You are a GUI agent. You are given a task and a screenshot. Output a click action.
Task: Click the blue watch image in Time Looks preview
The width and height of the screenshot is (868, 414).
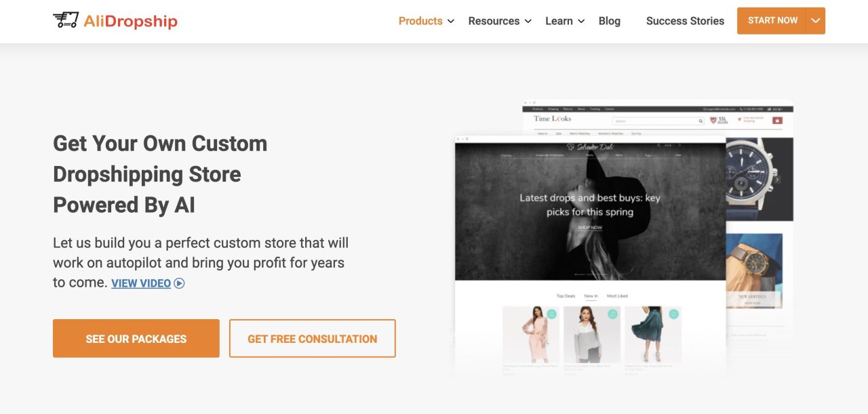click(x=759, y=178)
